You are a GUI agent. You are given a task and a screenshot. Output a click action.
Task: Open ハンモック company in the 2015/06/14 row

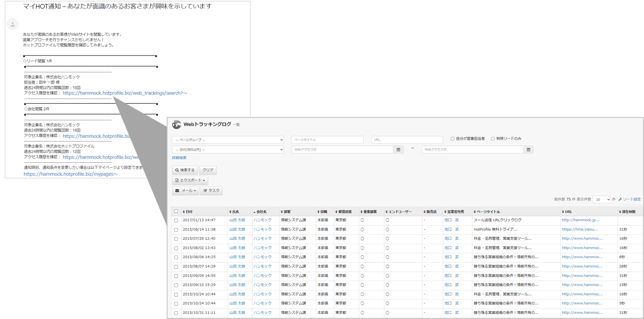pos(262,230)
